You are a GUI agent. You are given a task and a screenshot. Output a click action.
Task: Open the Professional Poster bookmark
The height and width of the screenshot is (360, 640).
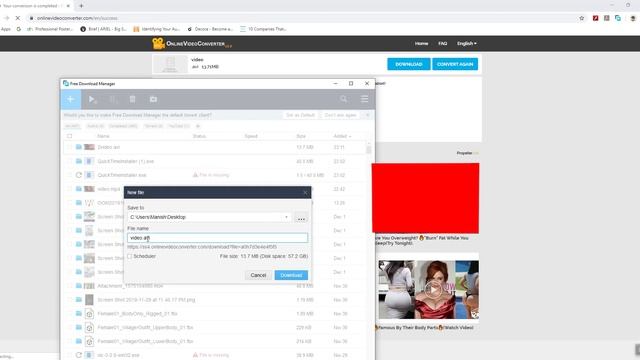(49, 29)
